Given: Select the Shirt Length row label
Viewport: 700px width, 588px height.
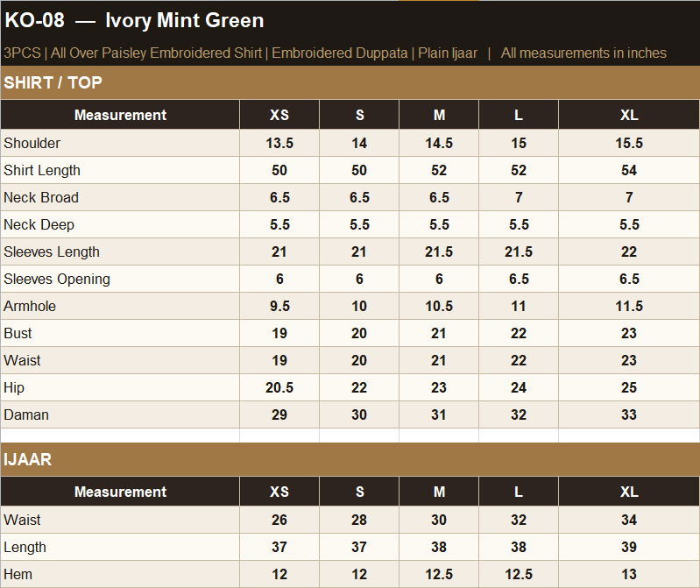Looking at the screenshot, I should pos(42,170).
